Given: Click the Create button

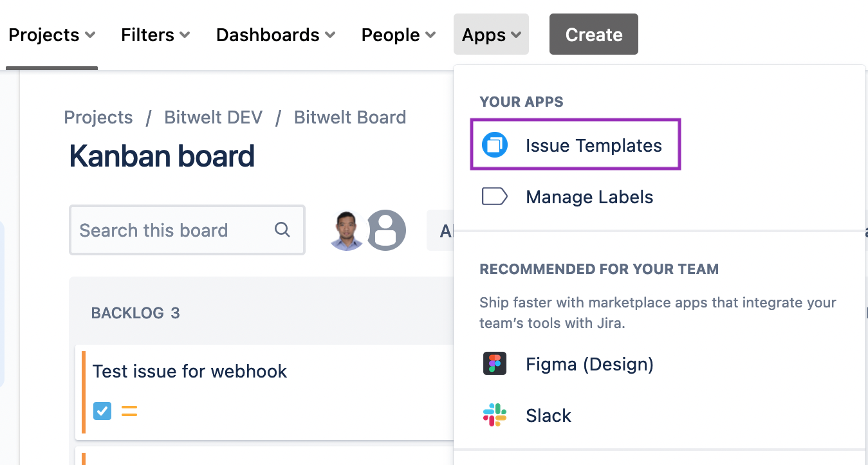Looking at the screenshot, I should [x=593, y=34].
